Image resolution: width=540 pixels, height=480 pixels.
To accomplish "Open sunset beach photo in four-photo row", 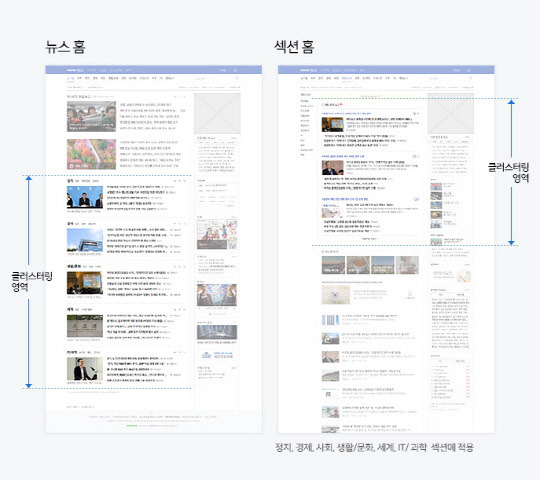I will coord(333,265).
